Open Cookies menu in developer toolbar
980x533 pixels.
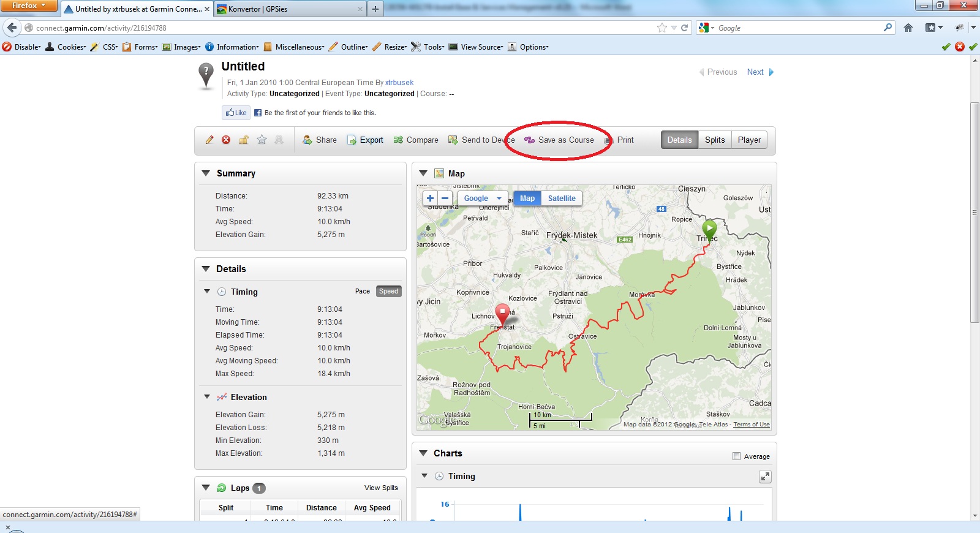(66, 47)
